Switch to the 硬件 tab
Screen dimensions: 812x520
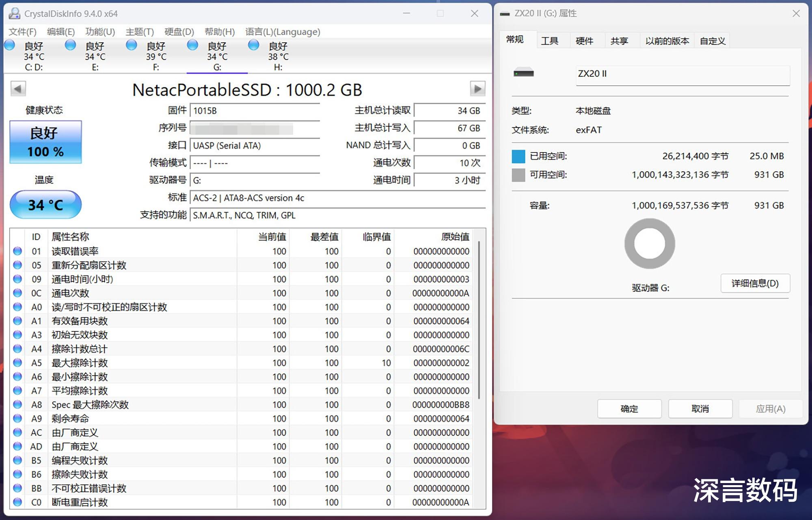tap(584, 41)
